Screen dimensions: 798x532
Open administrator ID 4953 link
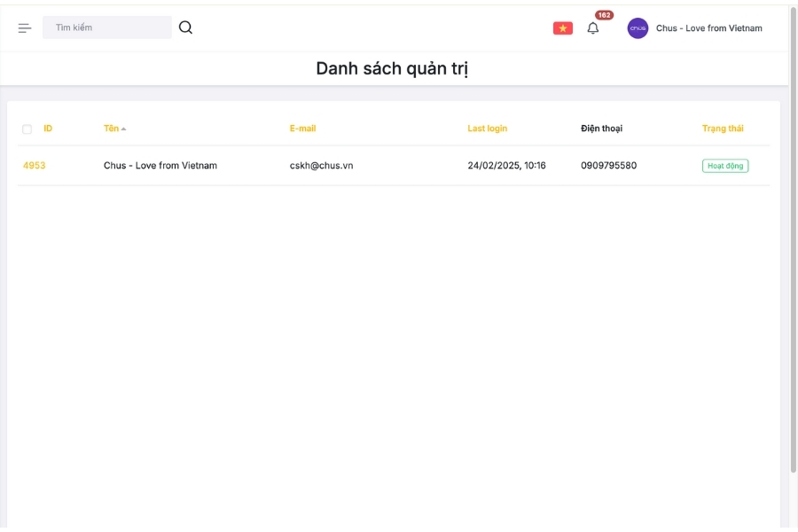click(x=34, y=166)
